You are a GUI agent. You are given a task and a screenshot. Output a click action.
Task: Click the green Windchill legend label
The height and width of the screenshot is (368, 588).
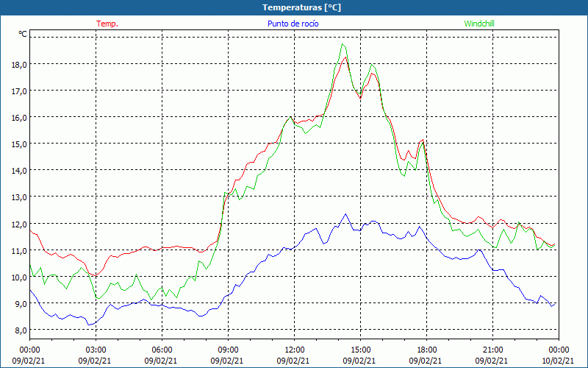pyautogui.click(x=479, y=24)
